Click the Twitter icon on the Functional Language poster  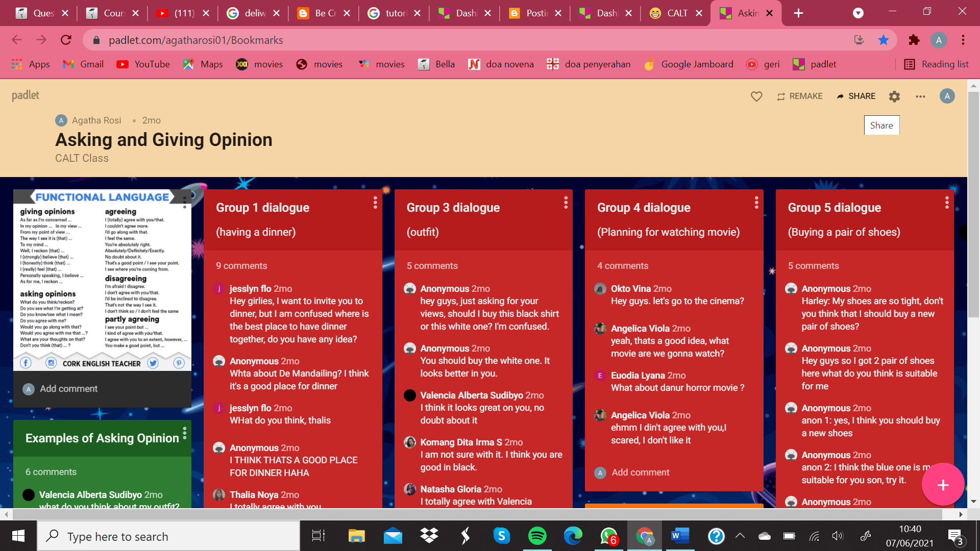click(153, 363)
